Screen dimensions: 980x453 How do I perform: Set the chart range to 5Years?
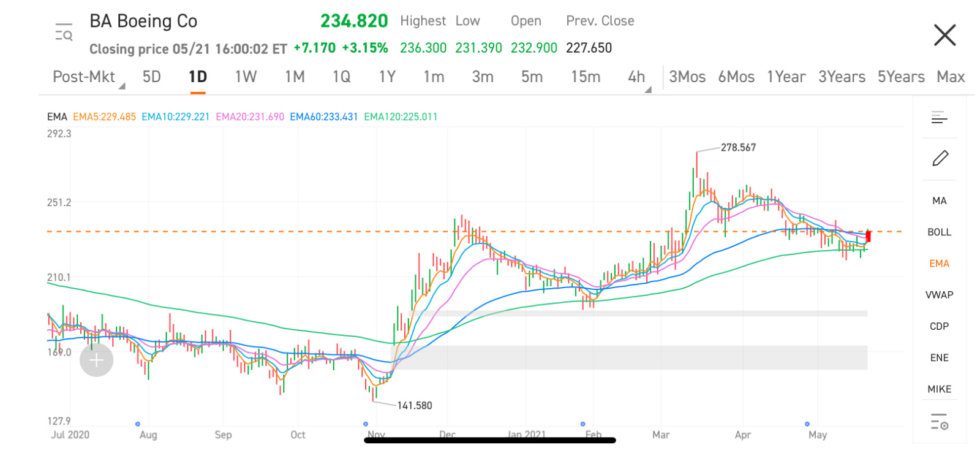[901, 77]
